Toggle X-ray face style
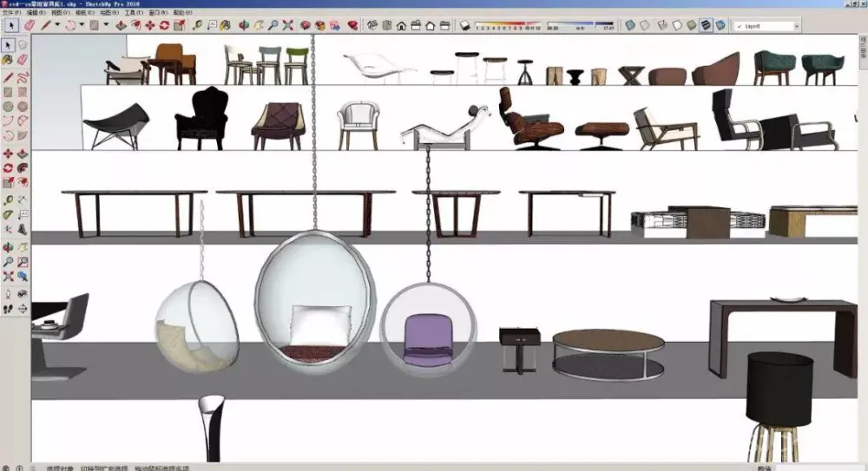The image size is (868, 471). [x=630, y=26]
